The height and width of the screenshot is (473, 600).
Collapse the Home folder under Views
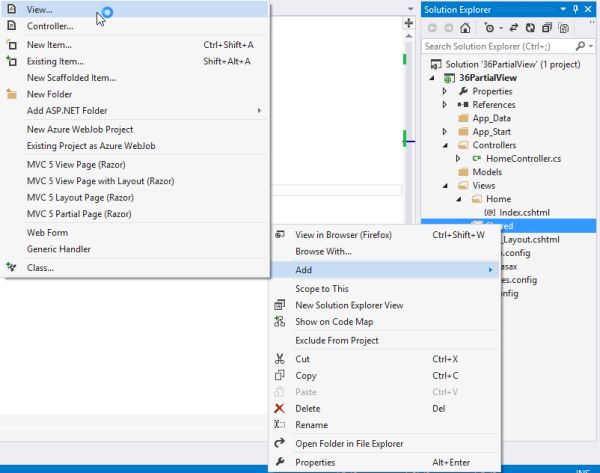click(x=458, y=199)
